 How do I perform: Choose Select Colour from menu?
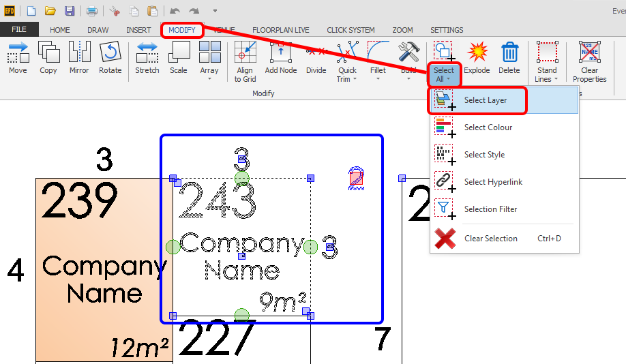pyautogui.click(x=504, y=127)
